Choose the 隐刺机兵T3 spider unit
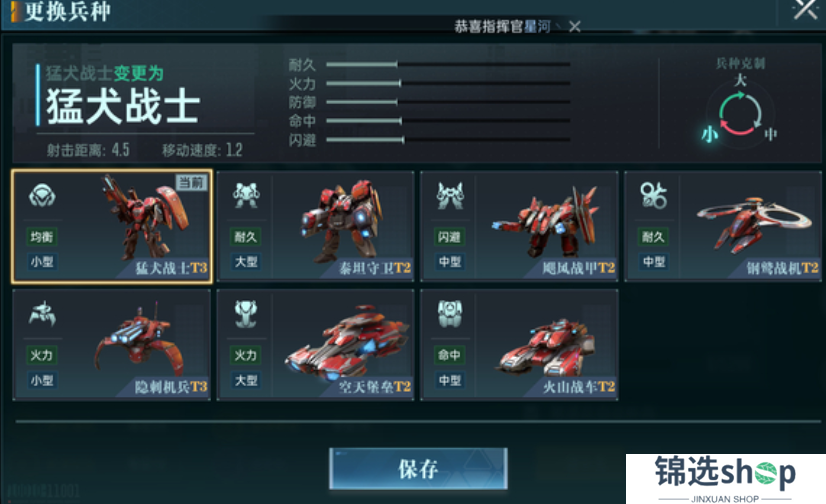The width and height of the screenshot is (826, 504). pos(112,345)
